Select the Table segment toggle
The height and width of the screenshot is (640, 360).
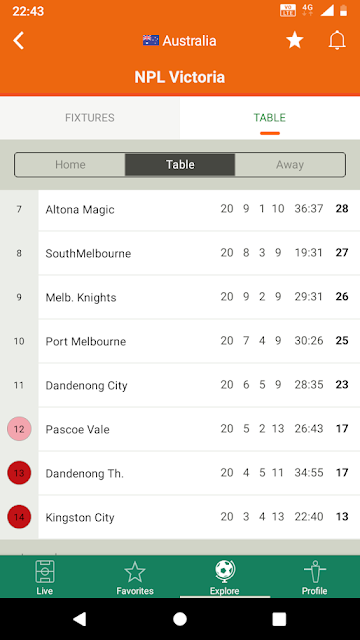pos(180,164)
